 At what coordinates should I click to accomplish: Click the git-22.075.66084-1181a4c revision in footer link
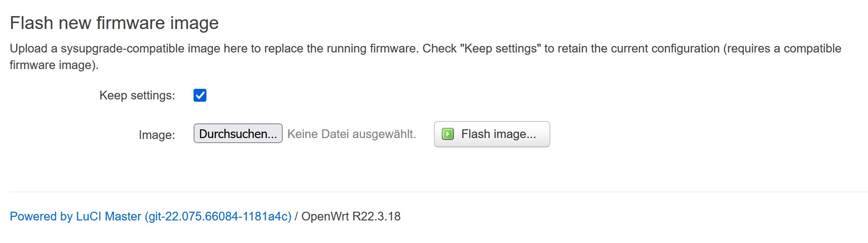point(218,216)
